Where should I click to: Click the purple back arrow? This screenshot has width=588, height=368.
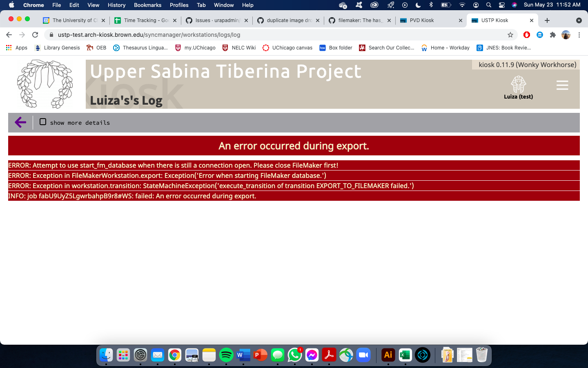pos(20,122)
